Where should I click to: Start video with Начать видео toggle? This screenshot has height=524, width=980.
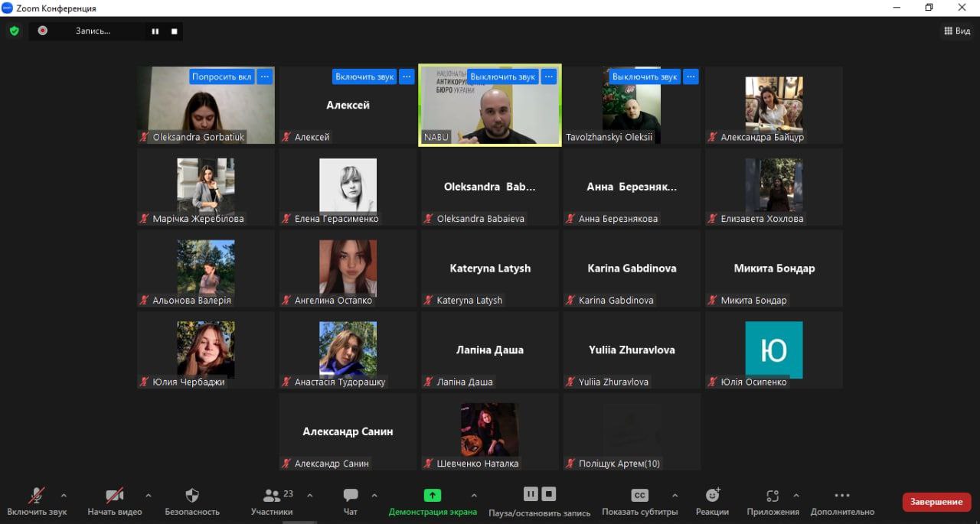point(115,496)
